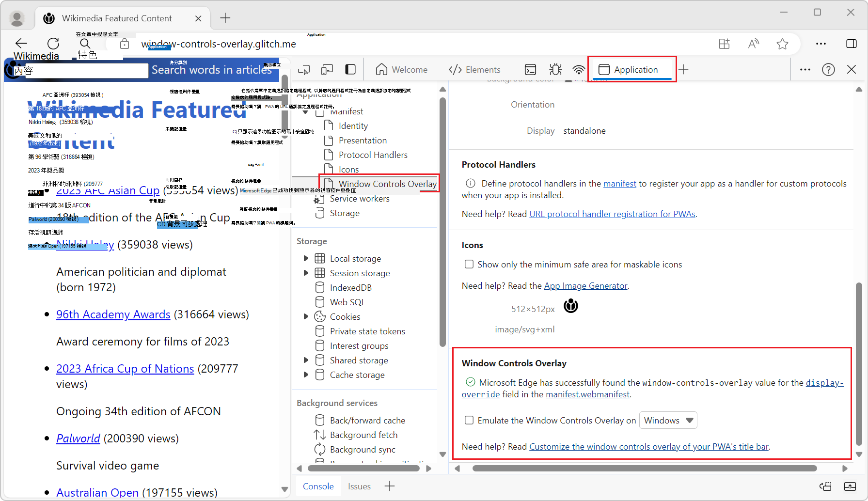The height and width of the screenshot is (501, 868).
Task: Toggle DevTools activity bar dock icon
Action: (350, 70)
